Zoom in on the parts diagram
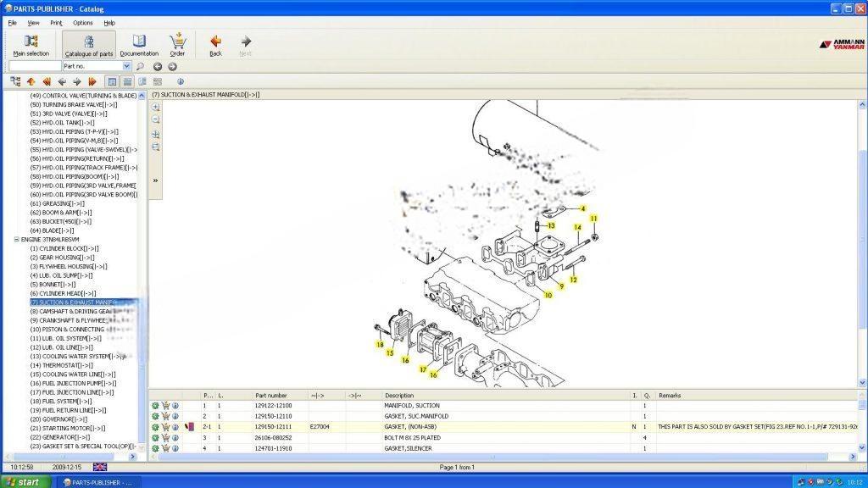 pyautogui.click(x=156, y=108)
